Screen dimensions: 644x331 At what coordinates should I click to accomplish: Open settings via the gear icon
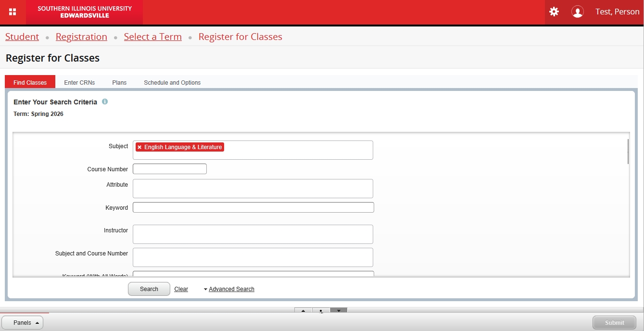[554, 12]
